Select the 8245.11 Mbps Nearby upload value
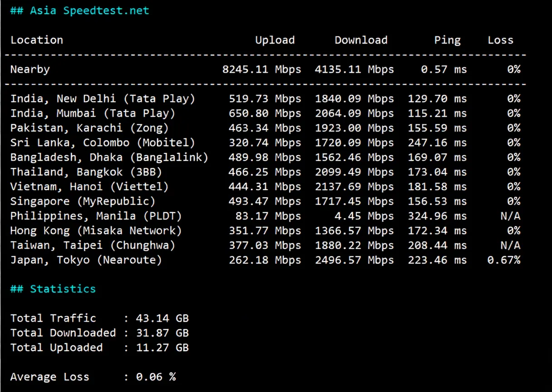The image size is (552, 392). pos(262,69)
